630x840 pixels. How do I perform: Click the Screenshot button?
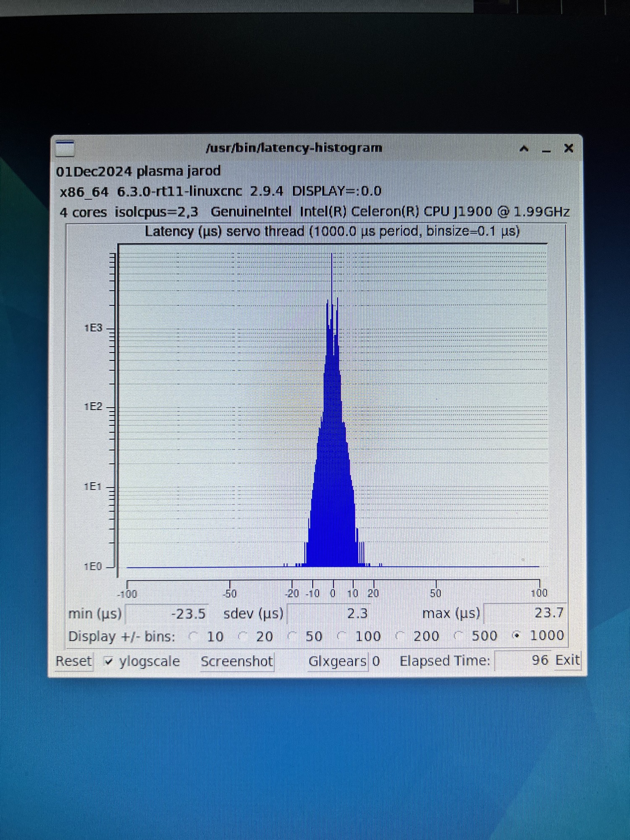pyautogui.click(x=237, y=661)
